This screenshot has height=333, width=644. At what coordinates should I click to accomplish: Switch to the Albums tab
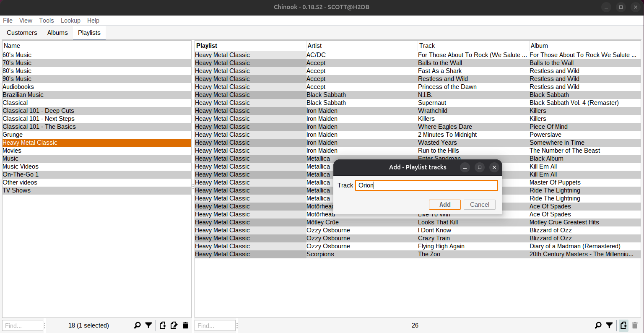[x=57, y=32]
